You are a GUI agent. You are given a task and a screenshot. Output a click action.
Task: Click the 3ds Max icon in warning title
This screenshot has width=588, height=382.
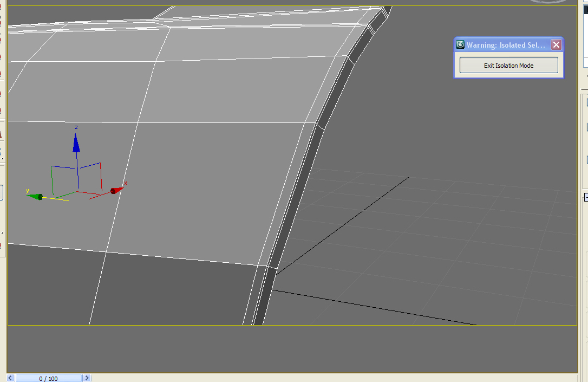pyautogui.click(x=460, y=45)
